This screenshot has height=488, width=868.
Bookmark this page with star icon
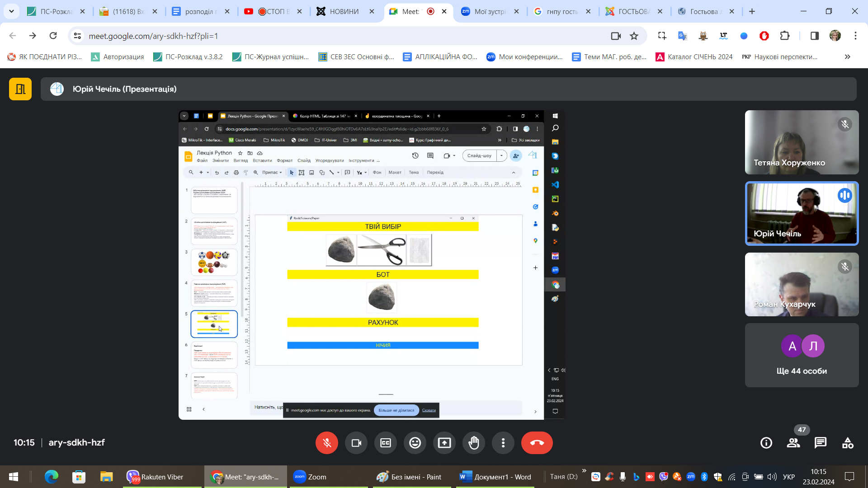coord(634,36)
